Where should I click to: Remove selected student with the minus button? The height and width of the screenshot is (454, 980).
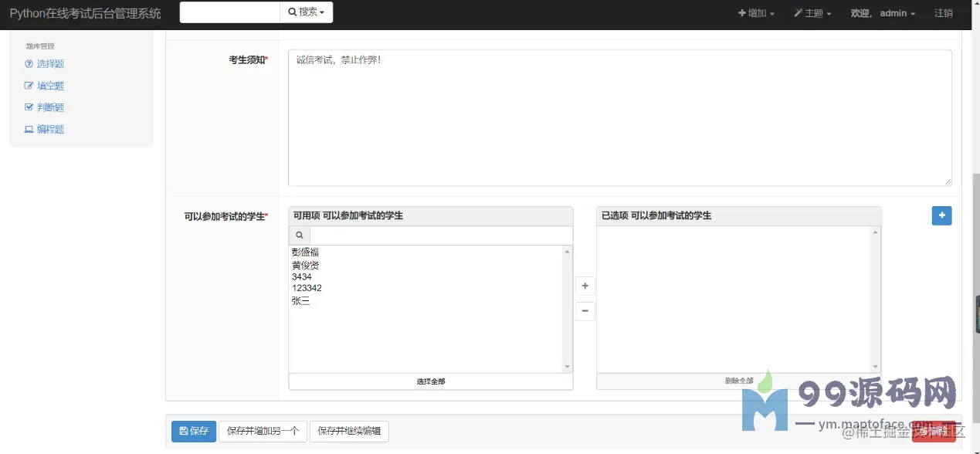[x=585, y=311]
